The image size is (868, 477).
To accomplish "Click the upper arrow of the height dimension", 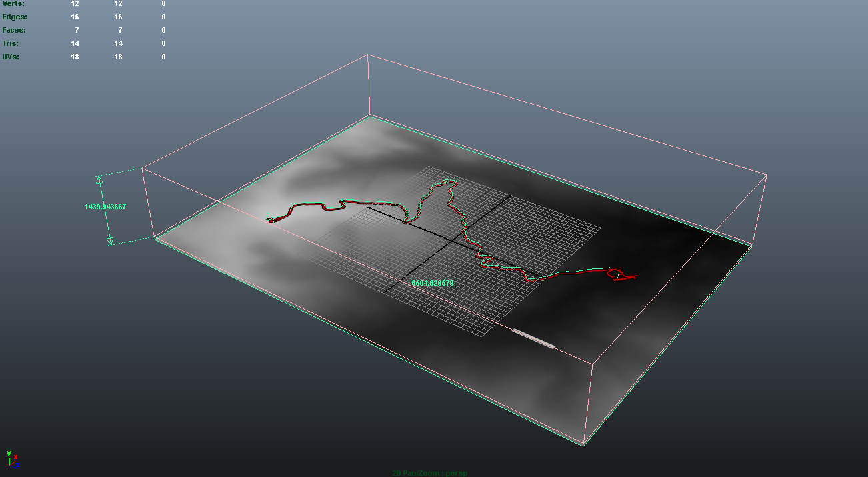I will [99, 179].
